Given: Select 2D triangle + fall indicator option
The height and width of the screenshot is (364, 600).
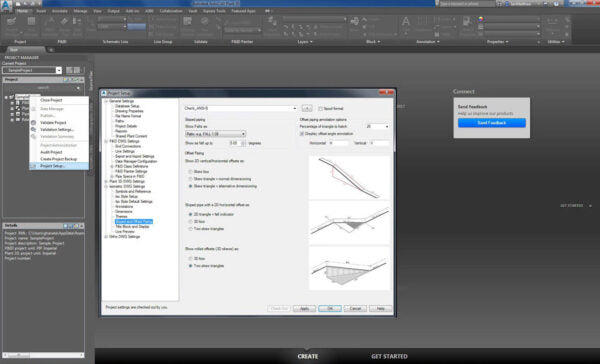Looking at the screenshot, I should 190,214.
